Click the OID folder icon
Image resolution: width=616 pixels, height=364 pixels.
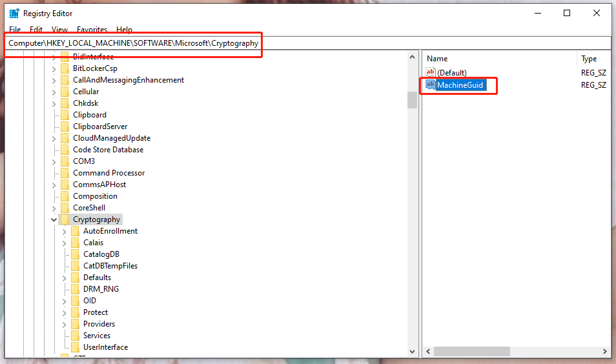click(x=75, y=300)
